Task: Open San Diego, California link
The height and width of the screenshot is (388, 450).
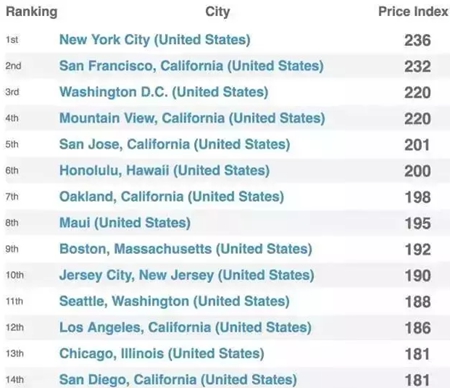Action: click(178, 380)
